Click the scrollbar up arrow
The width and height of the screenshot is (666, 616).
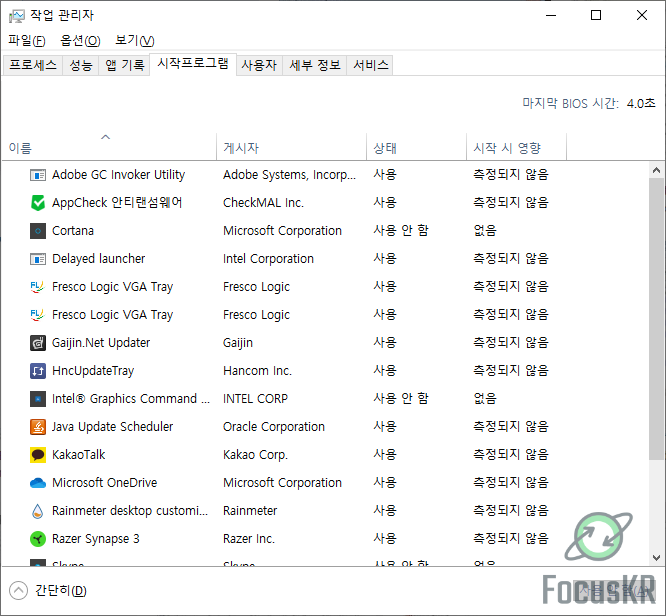[656, 170]
